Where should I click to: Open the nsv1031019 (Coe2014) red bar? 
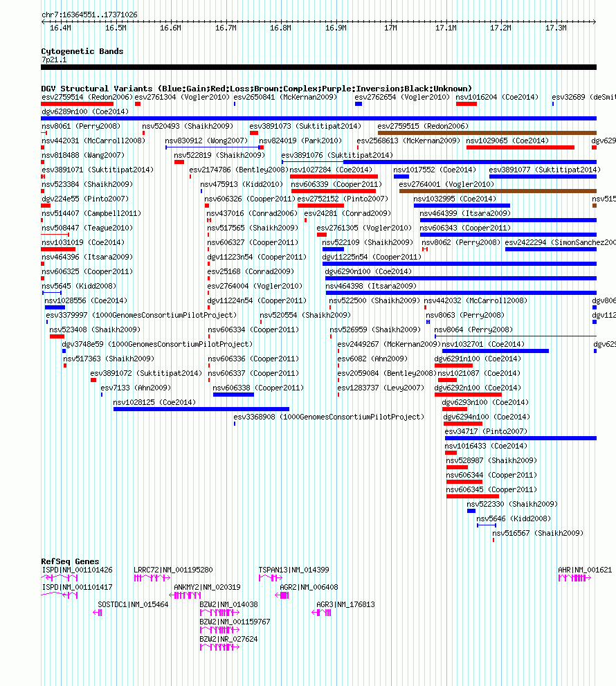[58, 249]
